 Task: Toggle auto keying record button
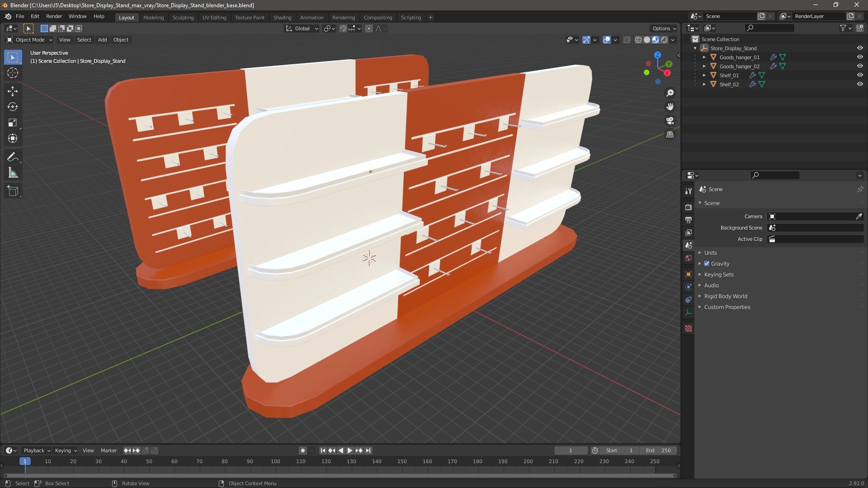pos(303,450)
